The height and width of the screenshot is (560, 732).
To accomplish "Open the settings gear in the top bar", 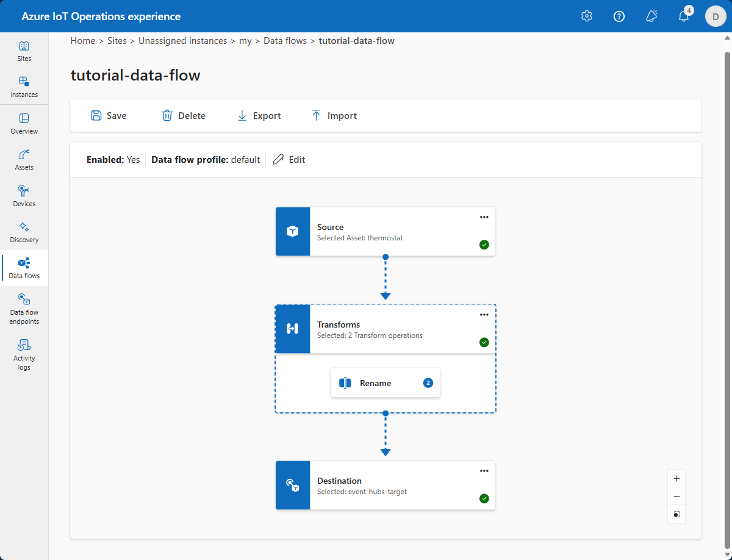I will click(x=586, y=16).
